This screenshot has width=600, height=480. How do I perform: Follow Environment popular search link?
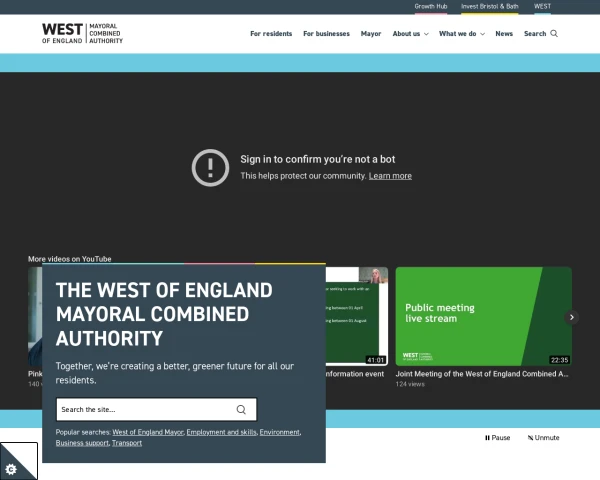point(279,432)
